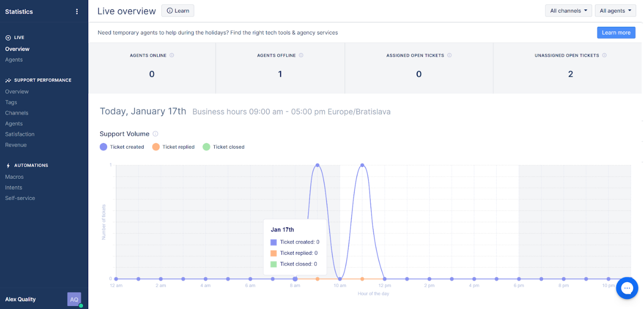
Task: Open Satisfaction under Support Performance
Action: (20, 134)
